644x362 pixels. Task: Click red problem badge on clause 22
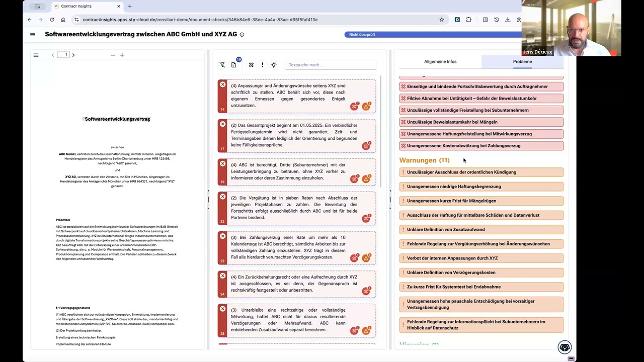(366, 218)
